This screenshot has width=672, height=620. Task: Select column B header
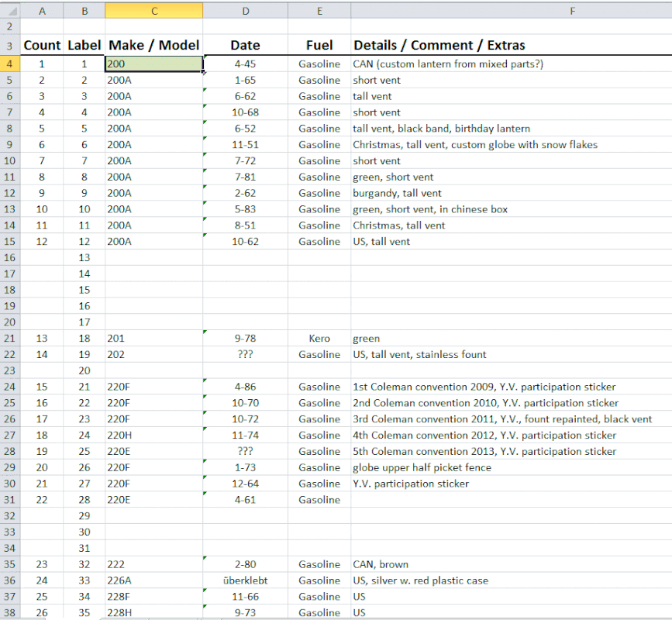[84, 11]
